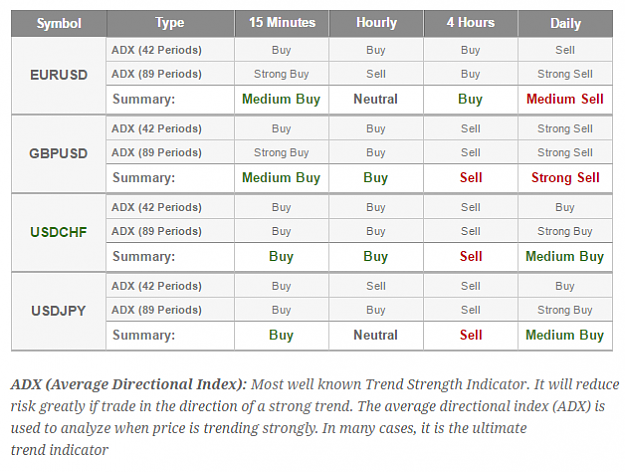Image resolution: width=625 pixels, height=472 pixels.
Task: Click the 15 Minutes column header
Action: coord(282,23)
